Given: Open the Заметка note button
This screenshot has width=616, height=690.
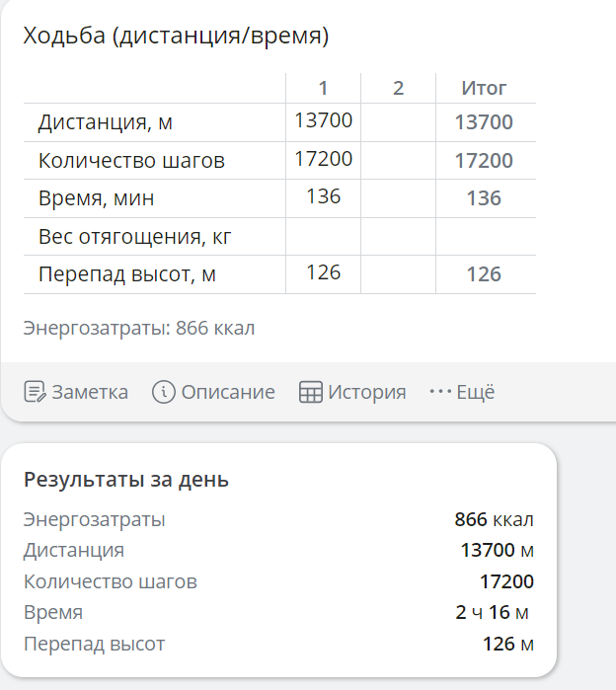Looking at the screenshot, I should pyautogui.click(x=77, y=392).
